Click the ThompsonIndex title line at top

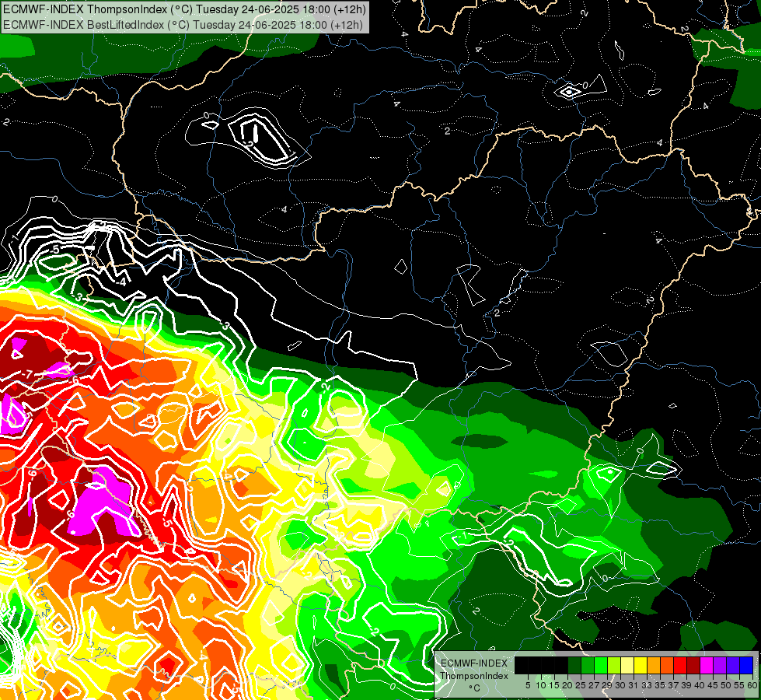click(x=184, y=9)
